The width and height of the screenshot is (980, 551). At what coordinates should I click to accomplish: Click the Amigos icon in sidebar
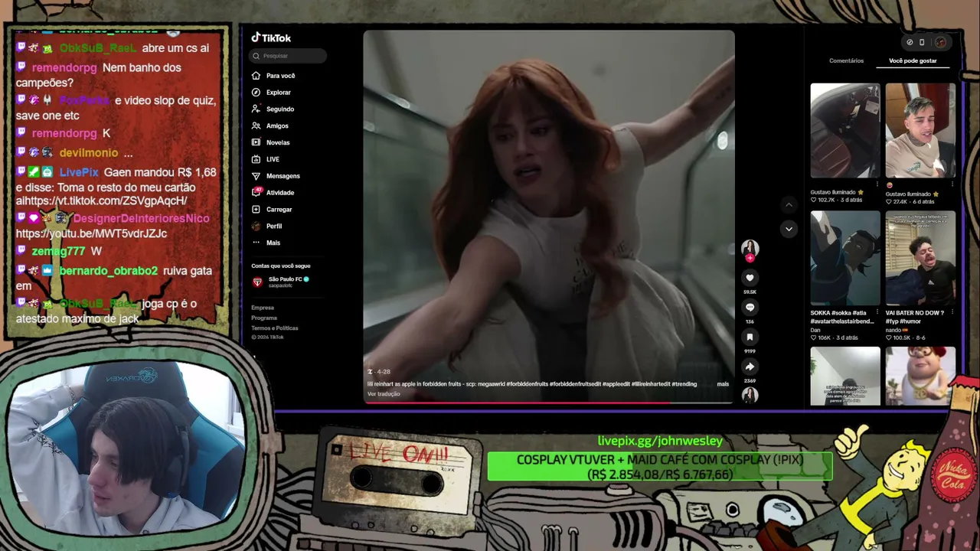click(256, 126)
